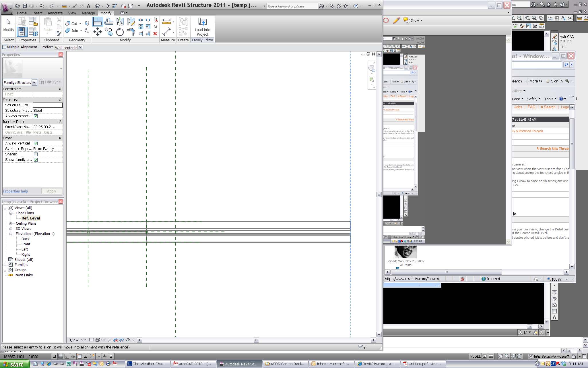
Task: Open the Front elevation view
Action: (x=26, y=244)
